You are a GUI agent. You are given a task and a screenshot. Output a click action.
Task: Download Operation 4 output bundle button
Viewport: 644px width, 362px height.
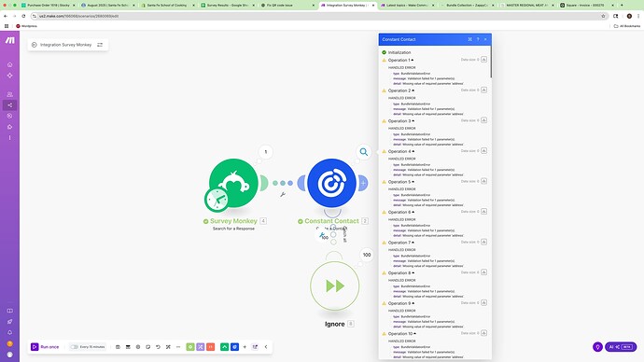[483, 150]
